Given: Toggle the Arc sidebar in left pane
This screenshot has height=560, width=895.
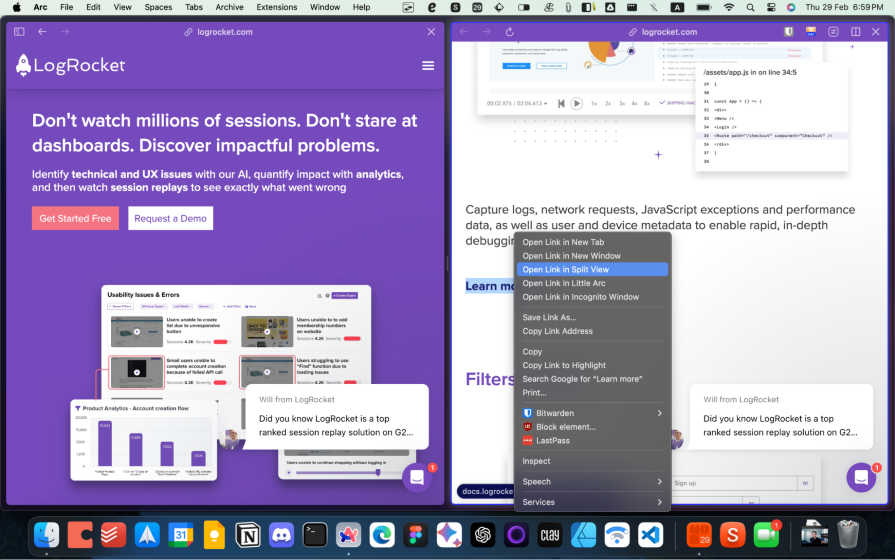Looking at the screenshot, I should pos(19,32).
